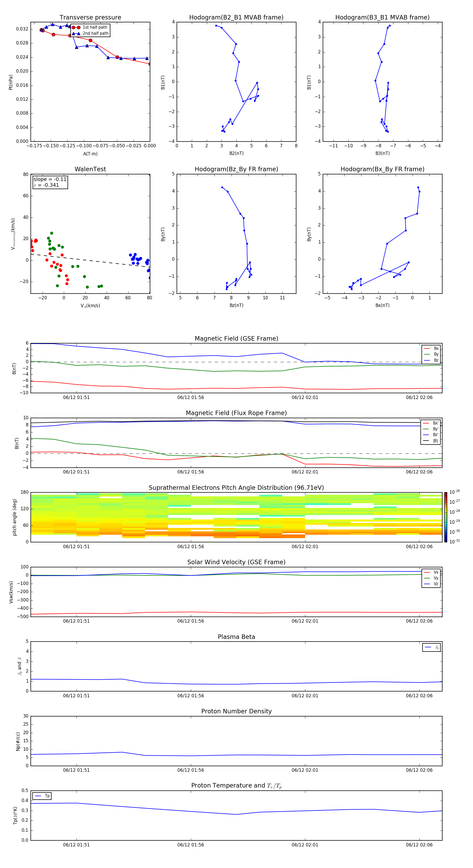Viewport: 473px width, 868px height.
Task: Click 'Np(#/cc)' axis label
Action: coord(18,741)
